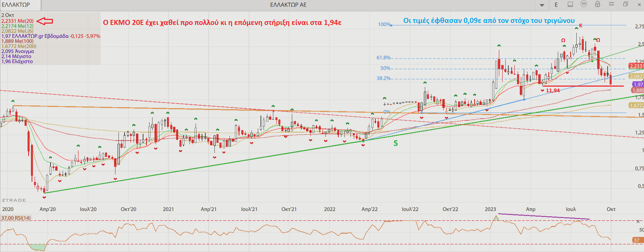Select the '2,0822 MeL(6)' legend entry
The height and width of the screenshot is (252, 644).
pyautogui.click(x=17, y=31)
